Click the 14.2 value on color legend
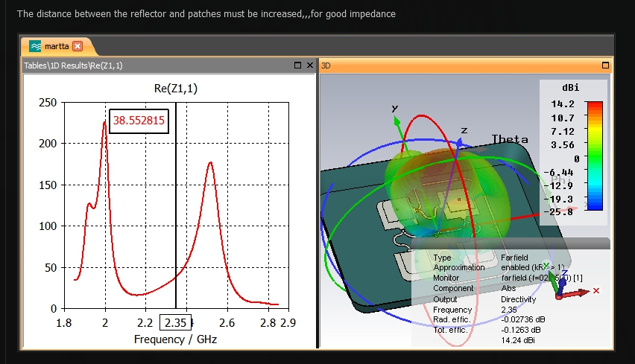635x364 pixels. (563, 104)
